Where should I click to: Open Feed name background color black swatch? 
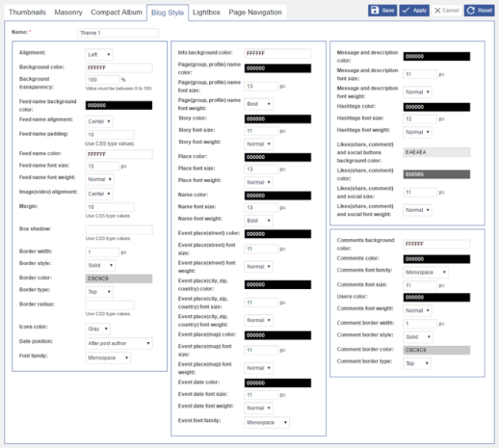[x=119, y=105]
